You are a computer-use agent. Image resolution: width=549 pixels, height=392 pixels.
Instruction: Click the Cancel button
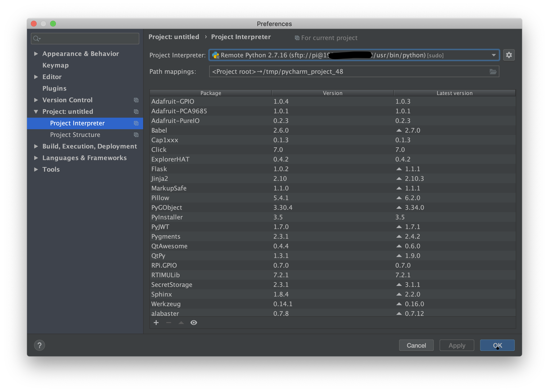click(x=416, y=345)
